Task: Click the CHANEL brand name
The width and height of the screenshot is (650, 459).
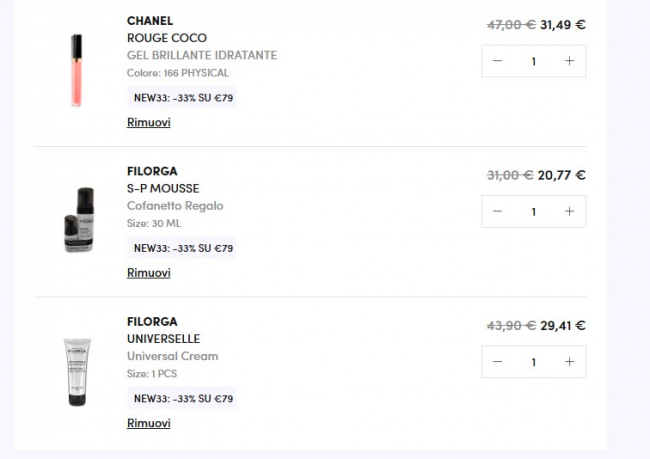Action: (x=150, y=21)
